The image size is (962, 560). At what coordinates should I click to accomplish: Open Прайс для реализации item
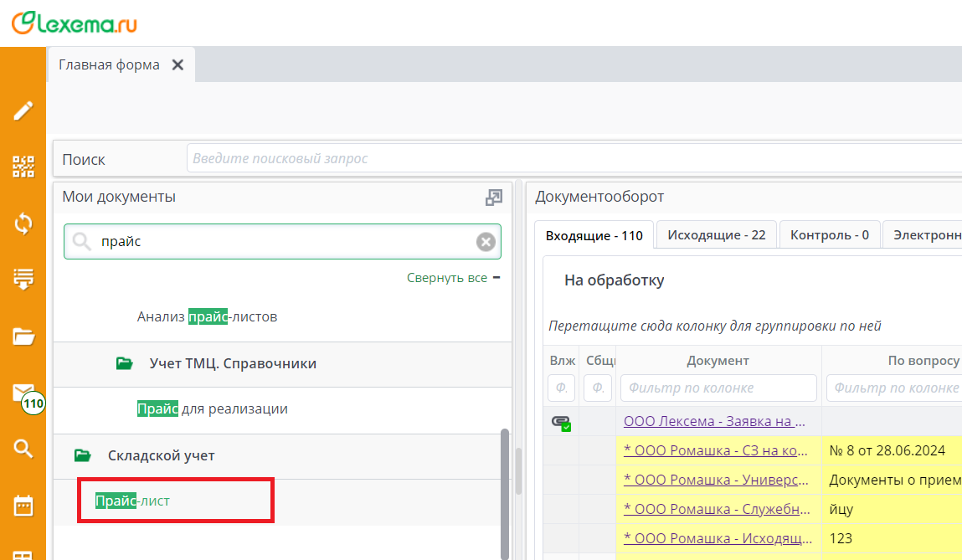(212, 409)
